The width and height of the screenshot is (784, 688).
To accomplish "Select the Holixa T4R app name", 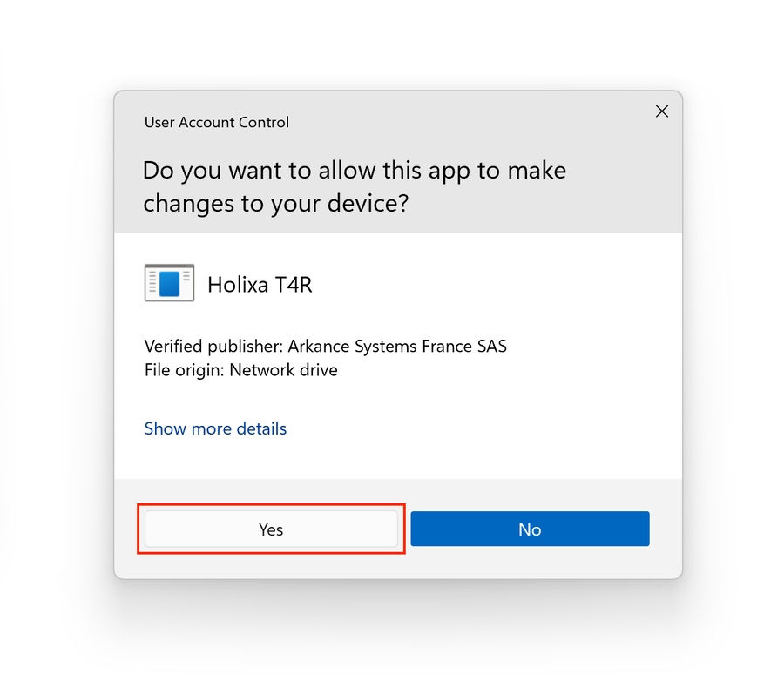I will pyautogui.click(x=260, y=284).
